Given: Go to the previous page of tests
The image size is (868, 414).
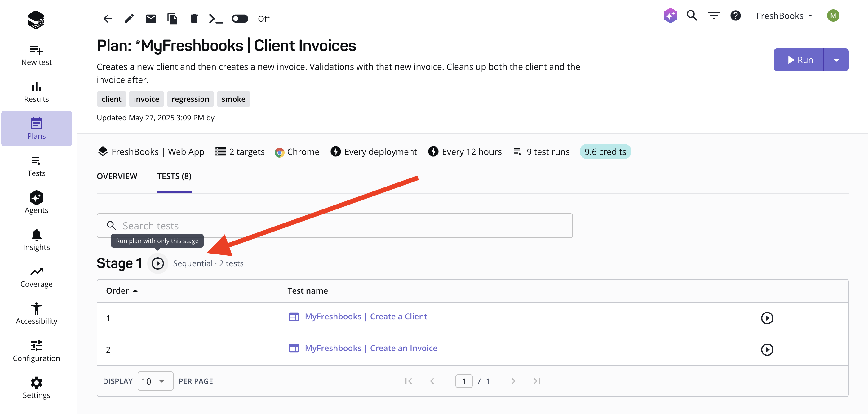Looking at the screenshot, I should (x=432, y=381).
